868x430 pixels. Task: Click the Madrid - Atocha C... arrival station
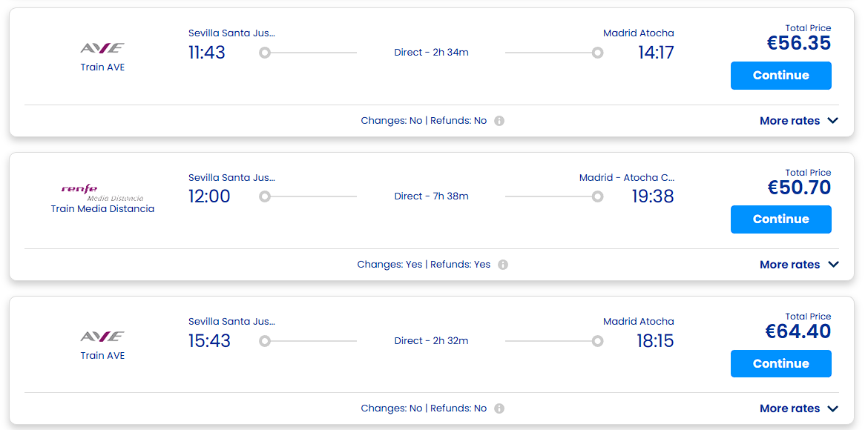626,178
